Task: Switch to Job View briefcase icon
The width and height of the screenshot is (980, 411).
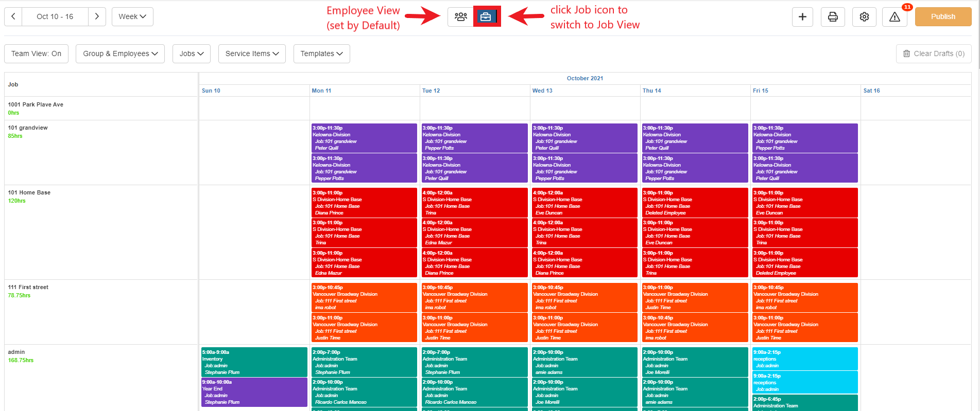Action: click(x=486, y=16)
